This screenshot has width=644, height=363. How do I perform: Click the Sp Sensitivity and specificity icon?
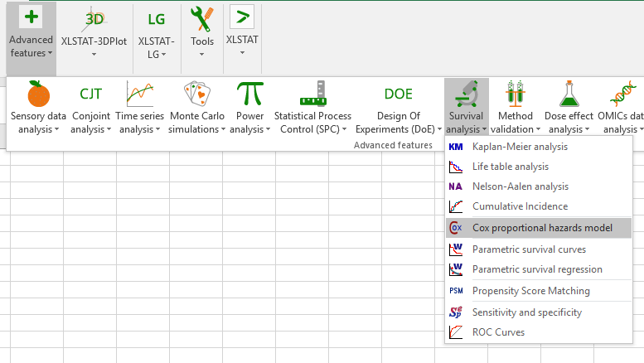point(456,312)
